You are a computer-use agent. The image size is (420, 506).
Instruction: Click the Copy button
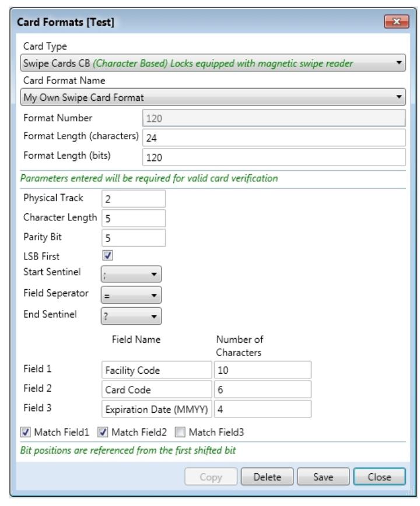[x=211, y=477]
